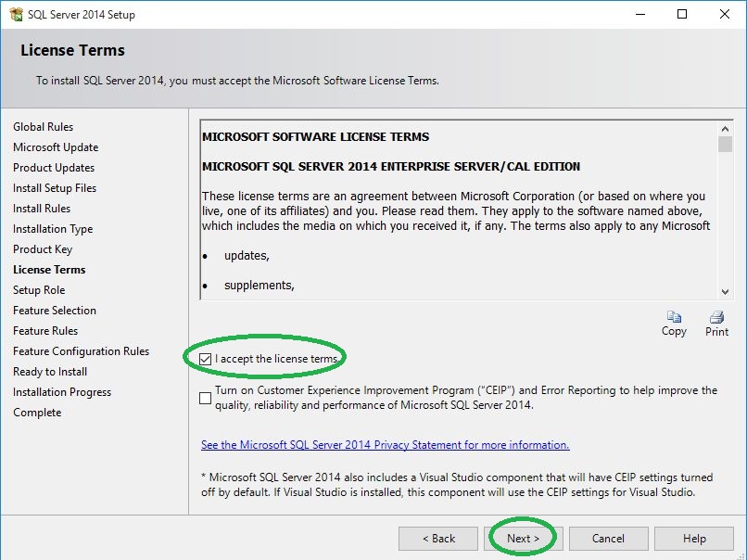The height and width of the screenshot is (560, 747).
Task: Enable the CEIP and Error Reporting checkbox
Action: 206,398
